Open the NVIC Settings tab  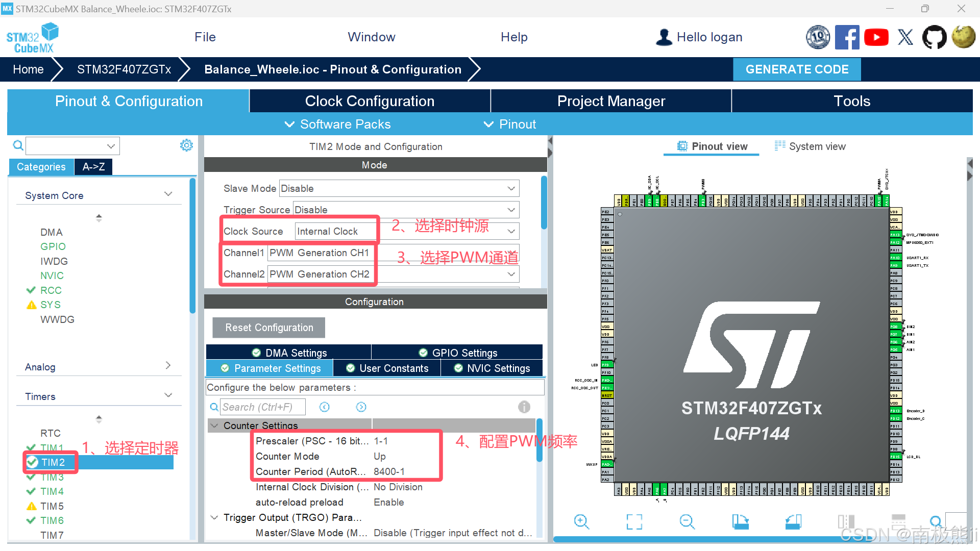492,368
